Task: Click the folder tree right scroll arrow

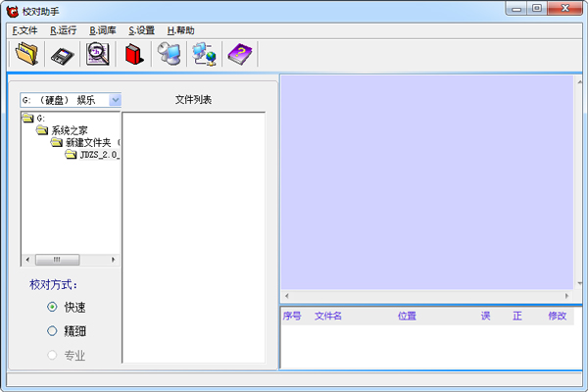Action: (114, 260)
